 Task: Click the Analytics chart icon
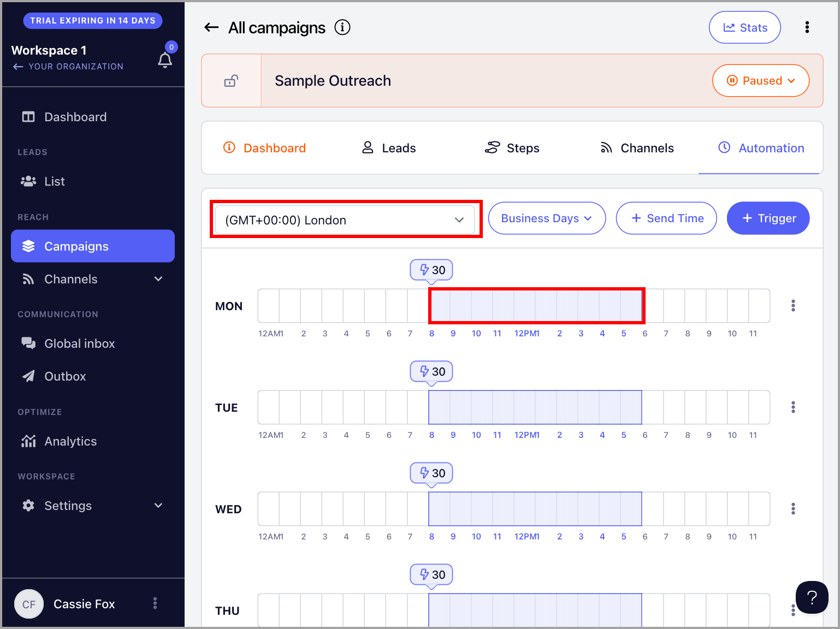pos(28,441)
